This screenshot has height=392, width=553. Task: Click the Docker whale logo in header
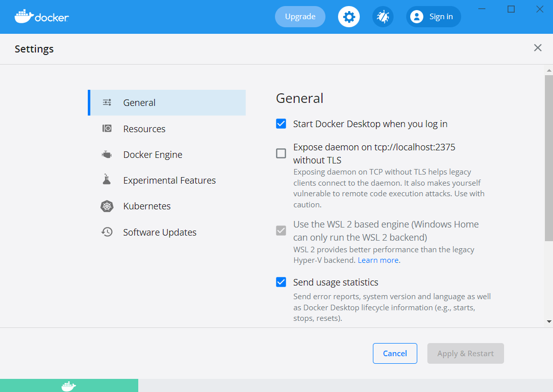tap(41, 17)
